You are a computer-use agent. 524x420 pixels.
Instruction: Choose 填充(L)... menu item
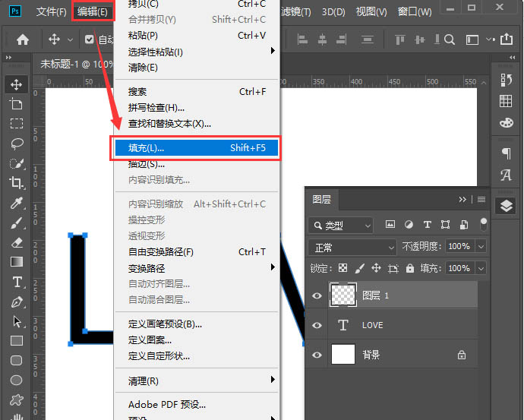[x=197, y=147]
